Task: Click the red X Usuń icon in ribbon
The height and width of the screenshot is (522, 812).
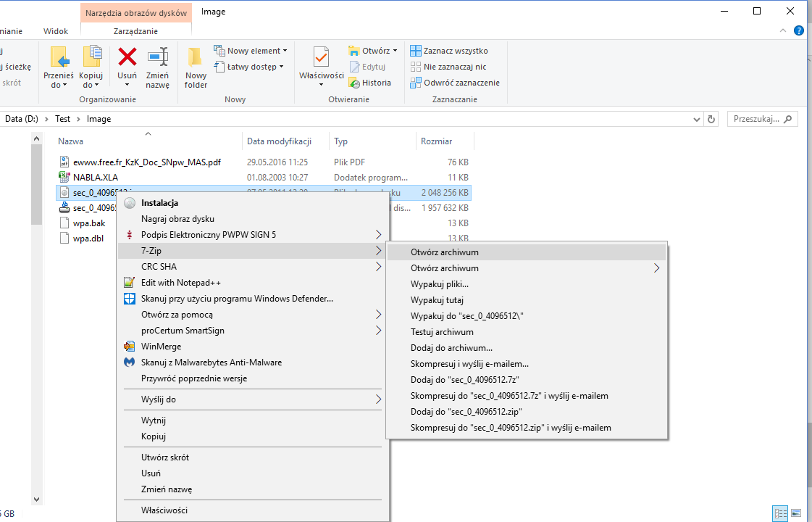Action: pos(127,57)
